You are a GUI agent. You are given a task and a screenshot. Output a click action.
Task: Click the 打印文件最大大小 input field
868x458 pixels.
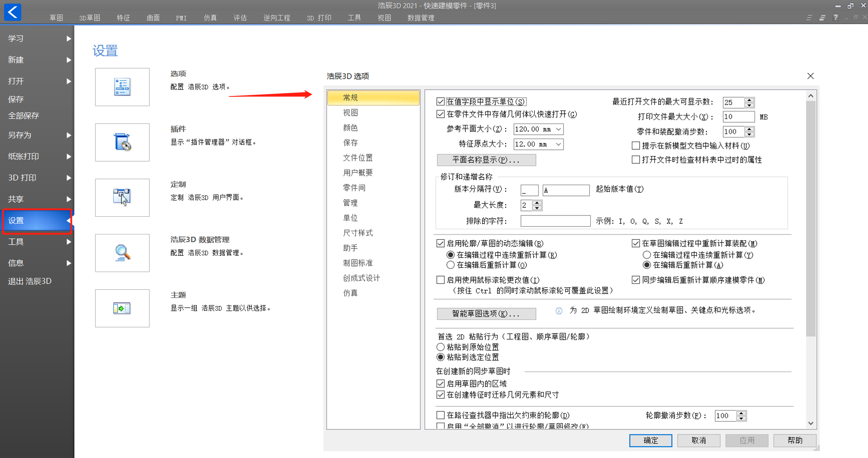click(738, 117)
